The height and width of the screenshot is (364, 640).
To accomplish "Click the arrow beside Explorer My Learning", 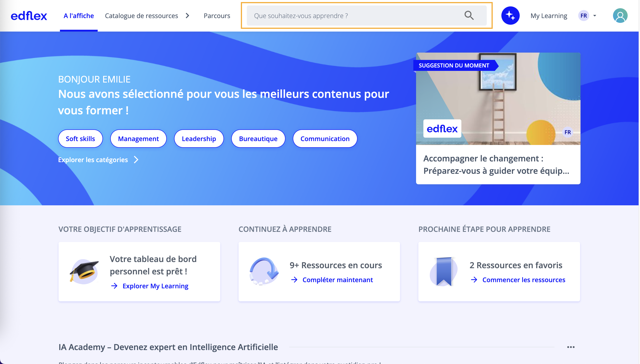I will 114,286.
